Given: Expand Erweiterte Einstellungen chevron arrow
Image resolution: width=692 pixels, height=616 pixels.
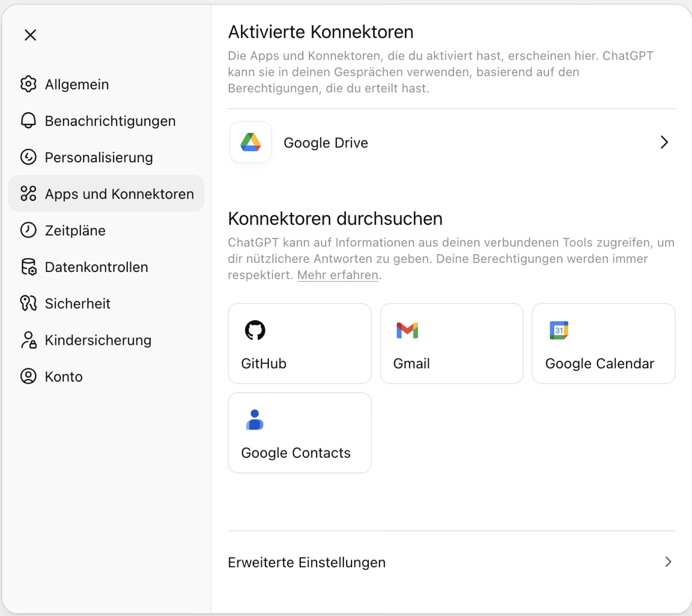Looking at the screenshot, I should tap(668, 562).
